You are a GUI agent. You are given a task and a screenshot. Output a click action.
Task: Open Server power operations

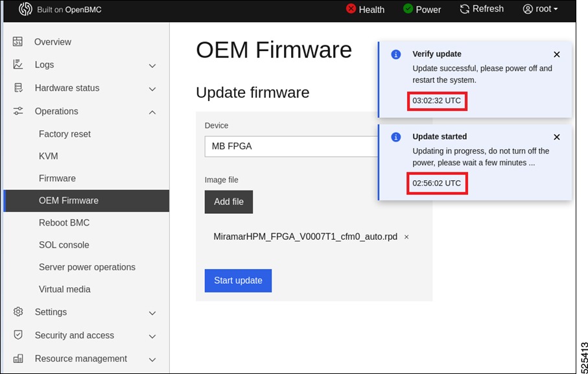pos(86,267)
